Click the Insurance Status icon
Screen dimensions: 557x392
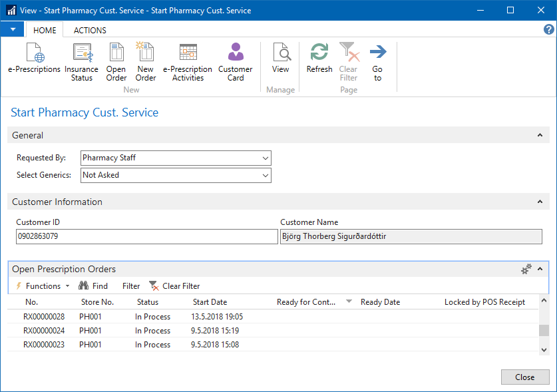pos(82,53)
